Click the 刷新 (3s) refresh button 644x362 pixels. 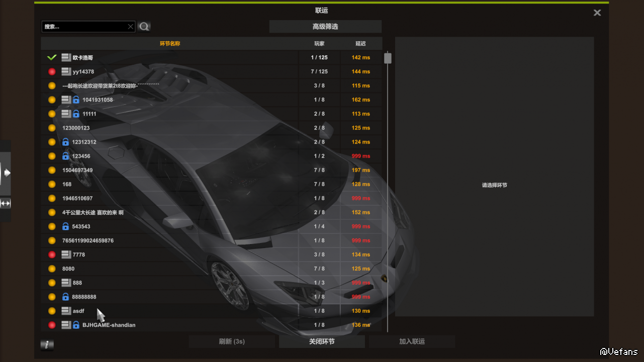pos(232,341)
